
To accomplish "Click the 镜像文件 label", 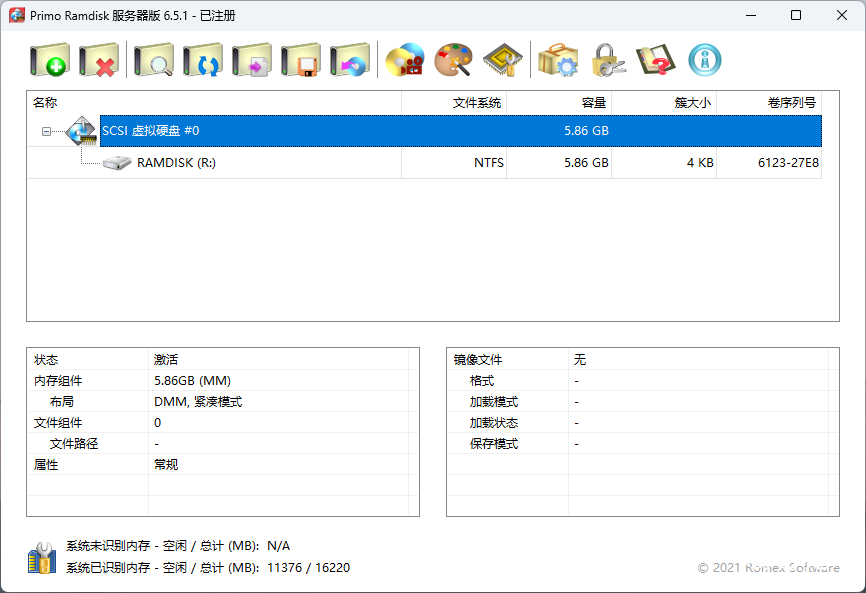I will [x=478, y=360].
